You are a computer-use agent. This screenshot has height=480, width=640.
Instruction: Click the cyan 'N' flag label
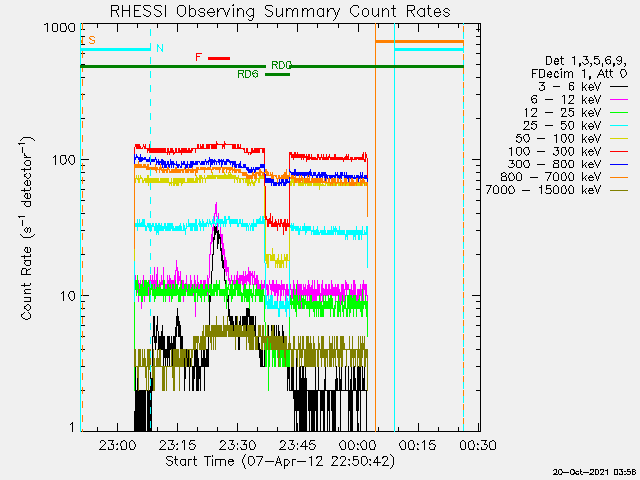point(160,48)
